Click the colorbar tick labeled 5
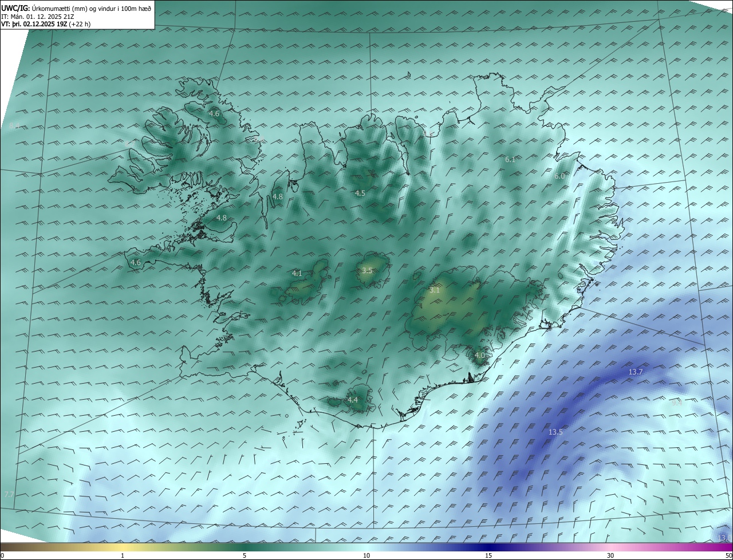 [x=245, y=555]
